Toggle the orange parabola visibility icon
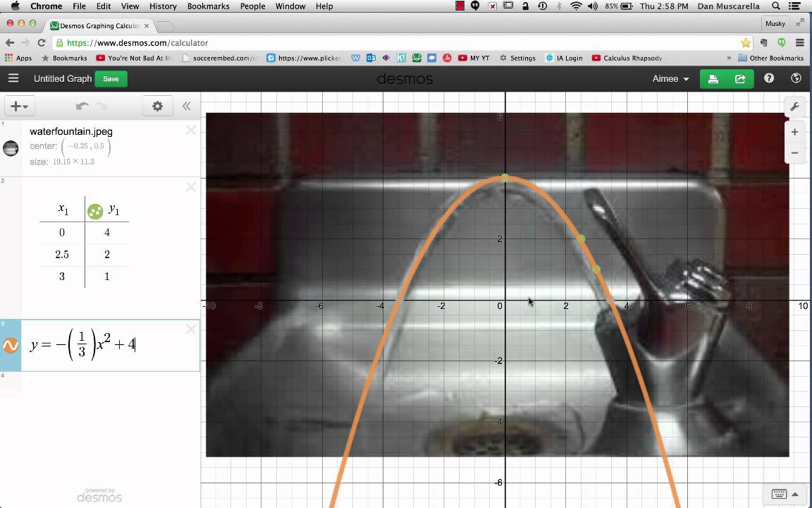 coord(11,345)
